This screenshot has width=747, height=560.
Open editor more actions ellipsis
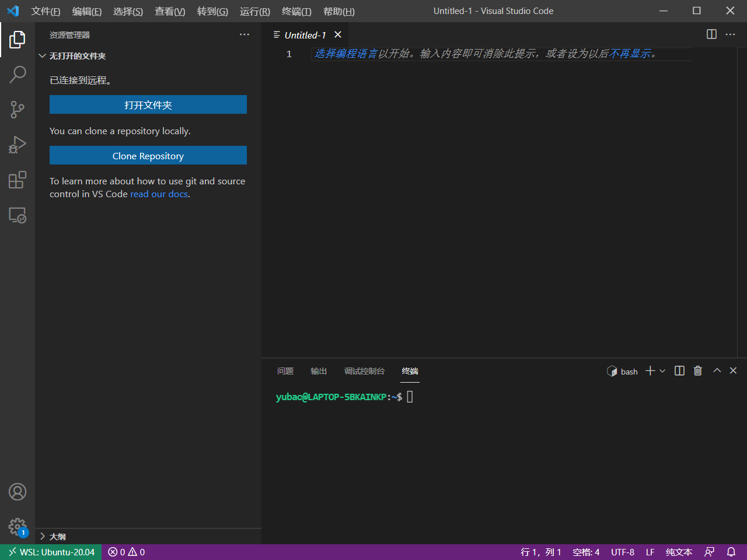730,34
